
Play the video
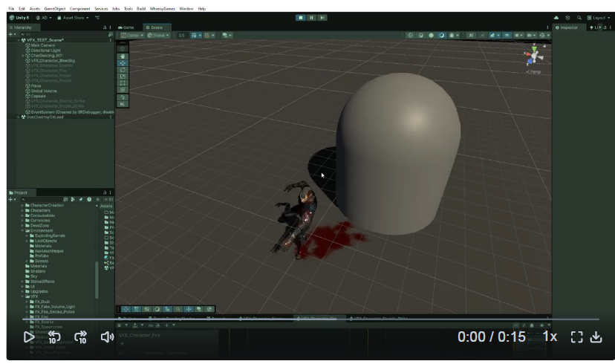pyautogui.click(x=29, y=337)
